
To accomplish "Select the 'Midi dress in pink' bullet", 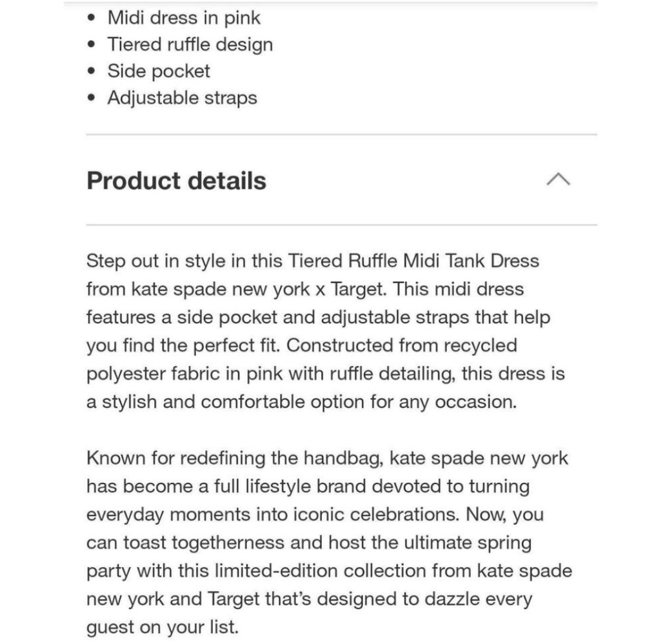I will [184, 18].
